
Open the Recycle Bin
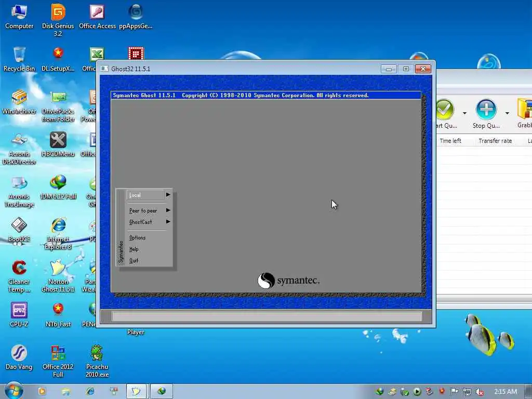[19, 59]
